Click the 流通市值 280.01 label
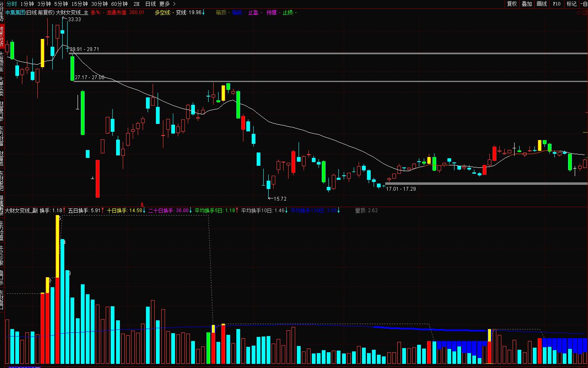This screenshot has width=588, height=368. 125,12
